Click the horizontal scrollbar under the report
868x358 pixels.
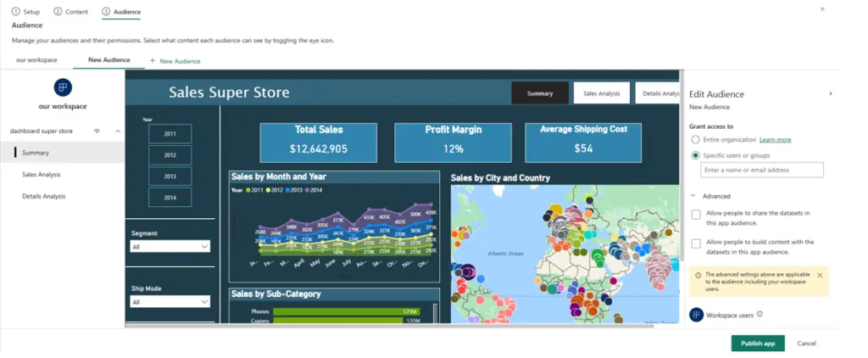[x=390, y=326]
